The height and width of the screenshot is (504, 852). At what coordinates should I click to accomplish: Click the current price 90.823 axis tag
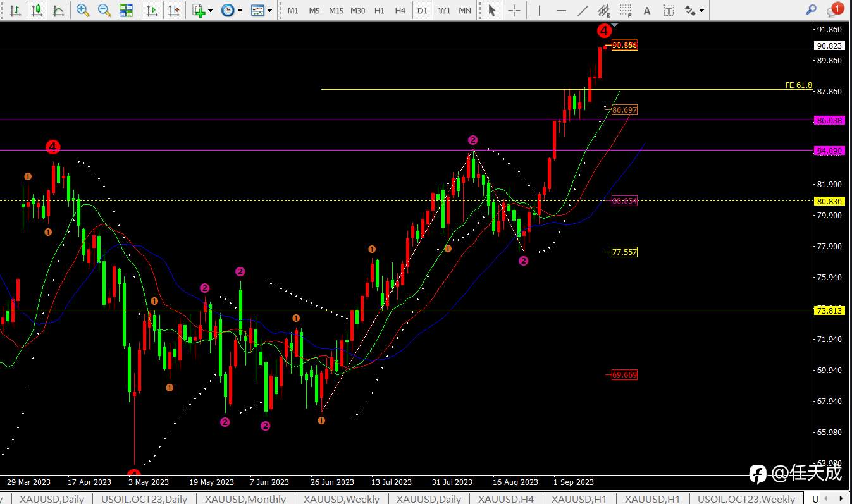(x=829, y=46)
